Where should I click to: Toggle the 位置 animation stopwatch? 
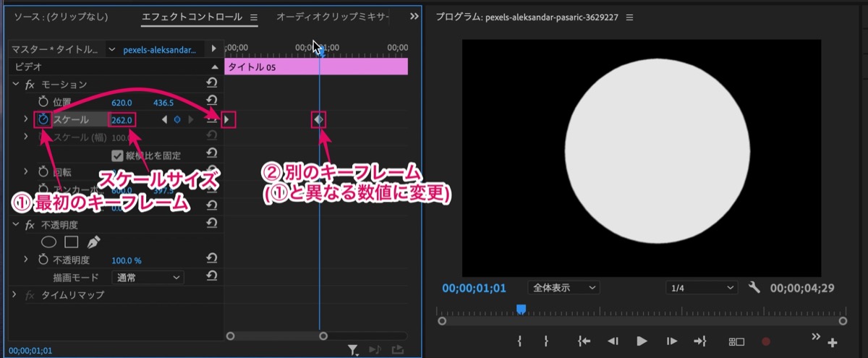(43, 103)
